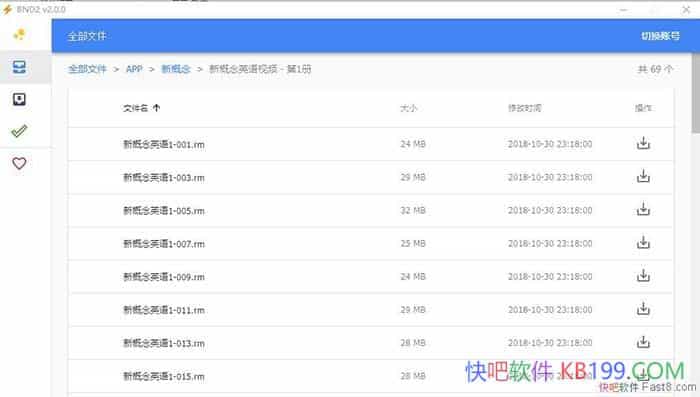Select file name 新概念英语1-003.rm

[164, 177]
